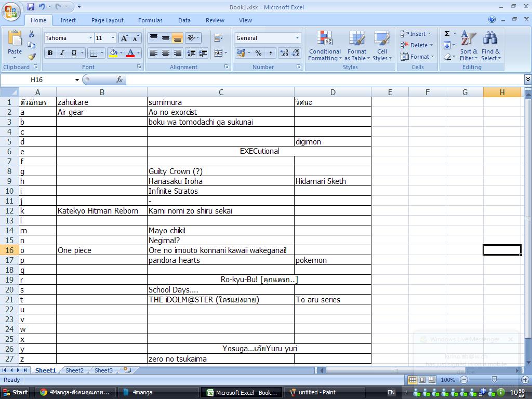Click the Clear eraser icon
The image size is (532, 399).
[x=447, y=57]
